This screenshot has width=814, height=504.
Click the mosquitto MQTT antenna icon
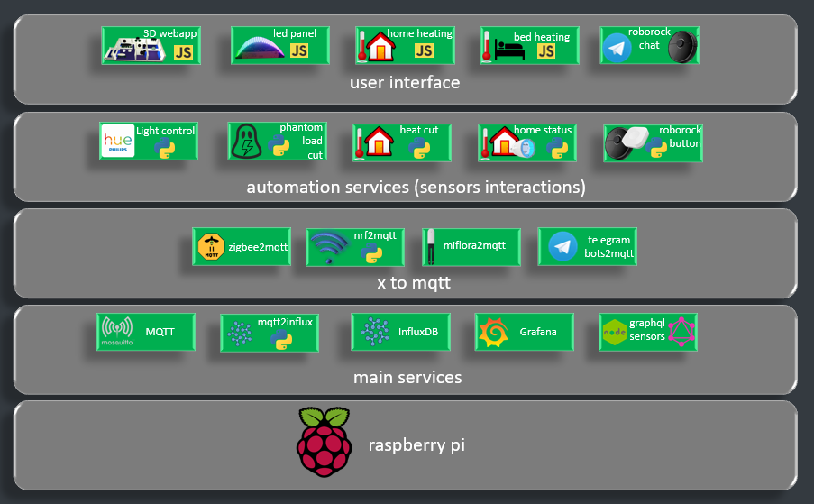click(x=117, y=331)
